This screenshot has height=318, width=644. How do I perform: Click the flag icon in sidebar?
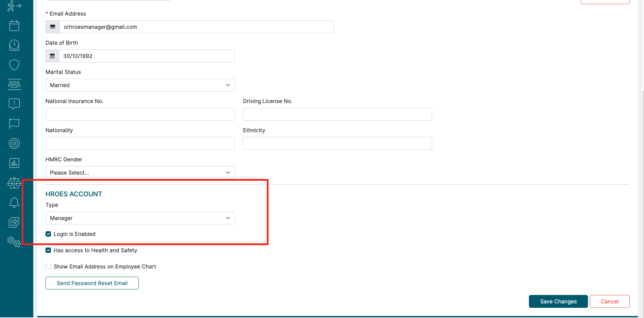(x=14, y=124)
